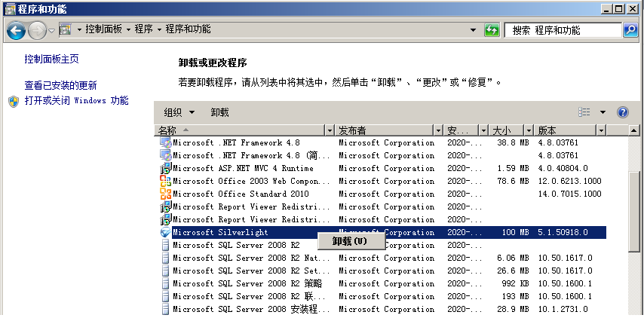Open 控制面板主页 link
The image size is (644, 318).
(52, 59)
